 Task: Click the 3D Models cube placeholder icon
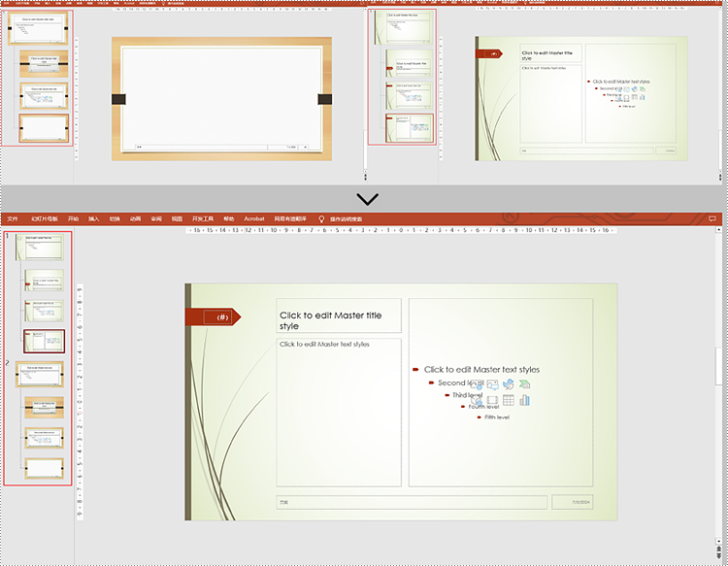[x=477, y=400]
